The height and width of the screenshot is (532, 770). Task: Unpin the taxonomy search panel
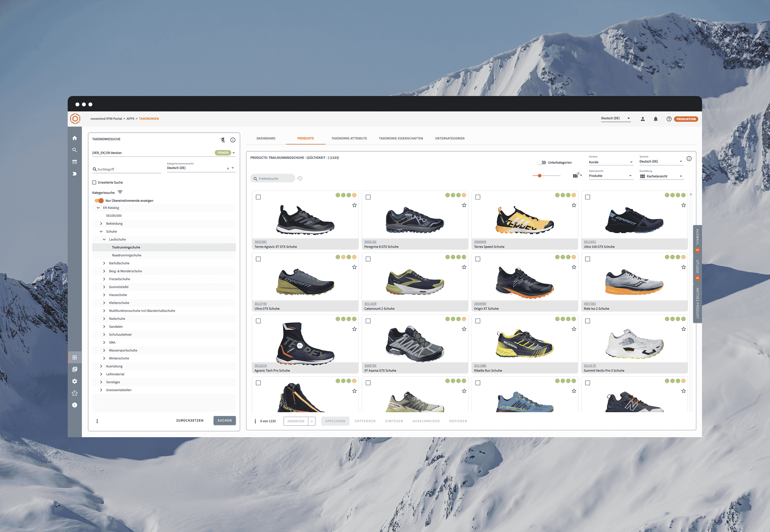point(223,140)
